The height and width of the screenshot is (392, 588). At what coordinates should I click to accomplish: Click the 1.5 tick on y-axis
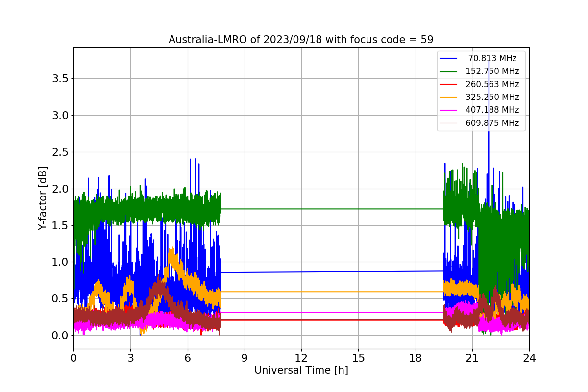point(60,225)
